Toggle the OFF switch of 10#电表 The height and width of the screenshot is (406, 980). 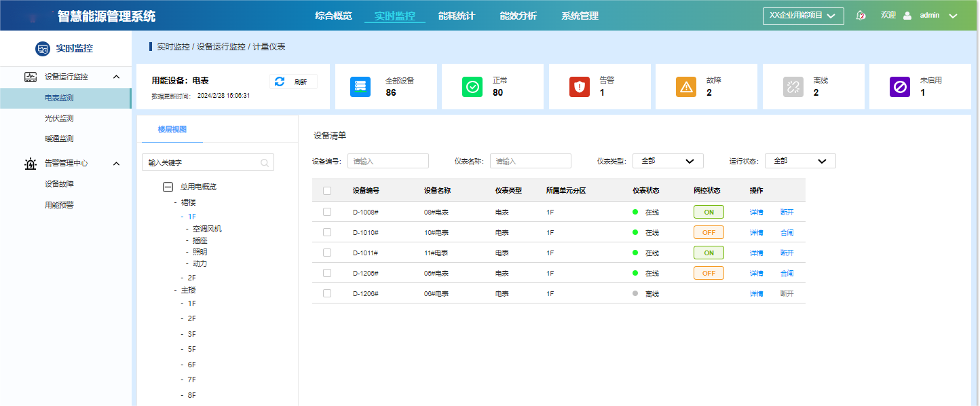pyautogui.click(x=709, y=232)
